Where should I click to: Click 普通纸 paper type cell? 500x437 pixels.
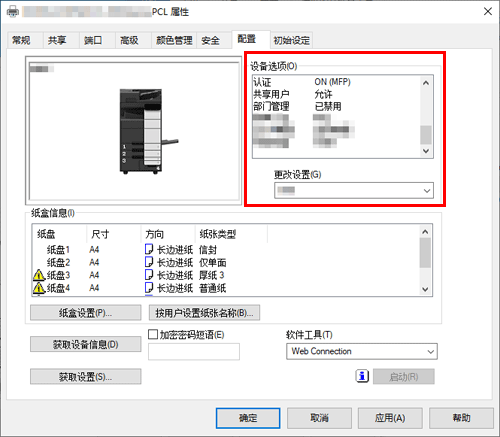click(213, 288)
